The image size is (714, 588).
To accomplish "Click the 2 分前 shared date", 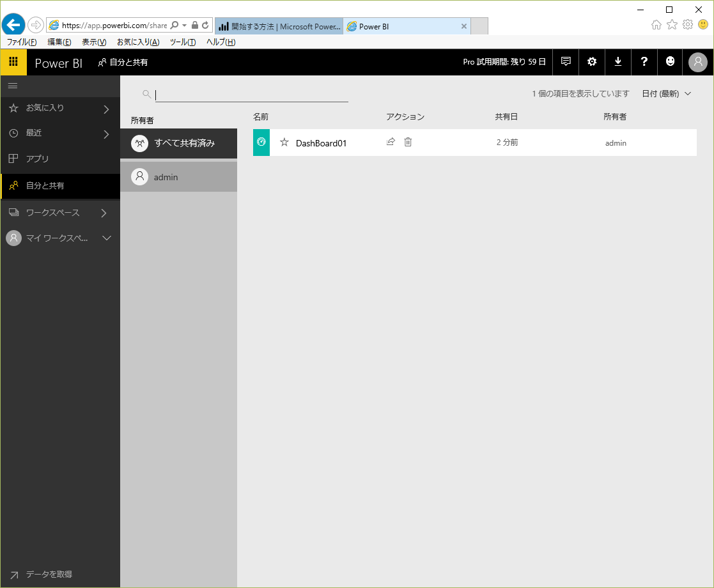I will [x=507, y=142].
